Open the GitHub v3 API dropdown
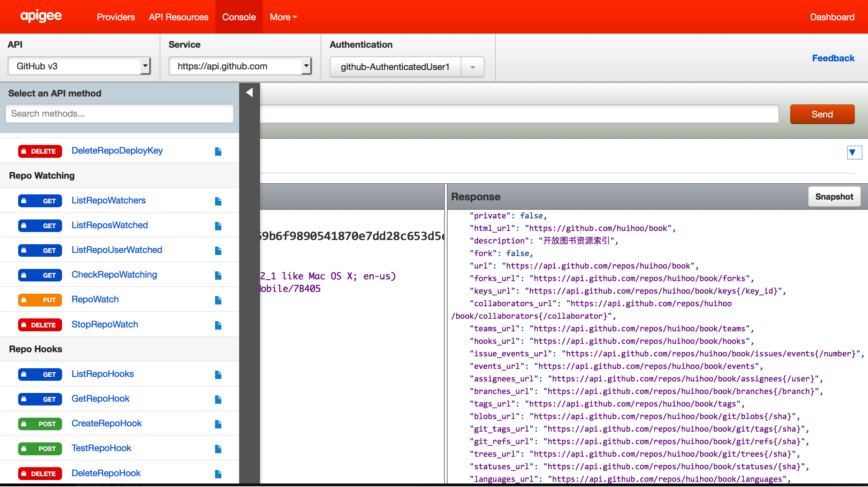 [79, 66]
